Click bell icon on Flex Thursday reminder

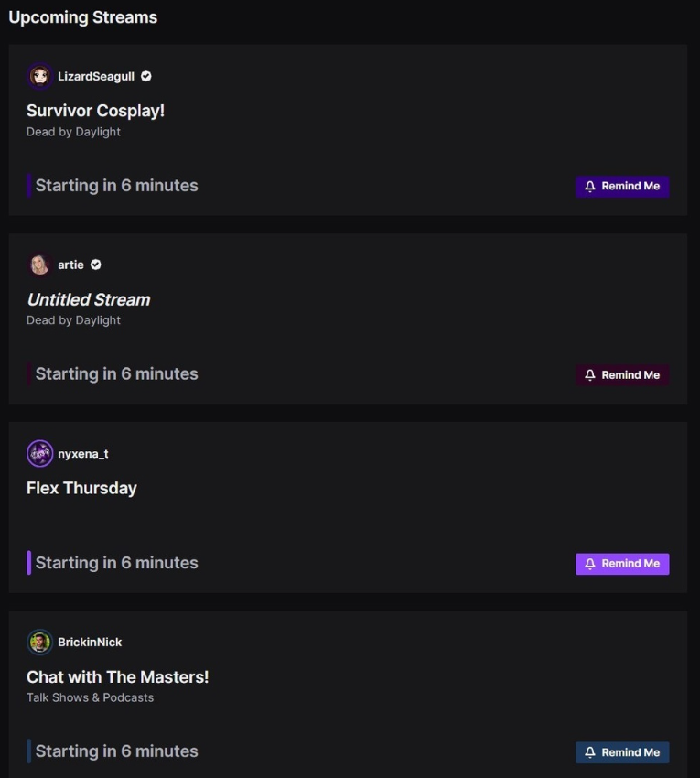click(590, 564)
